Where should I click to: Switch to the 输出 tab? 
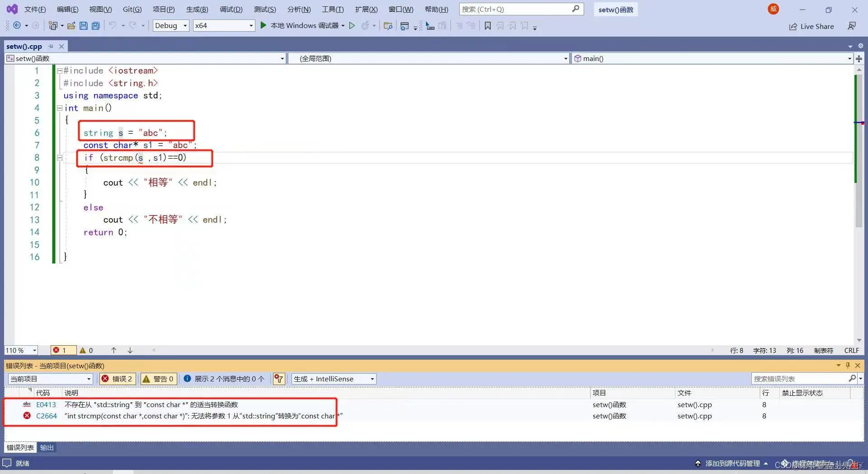tap(47, 447)
